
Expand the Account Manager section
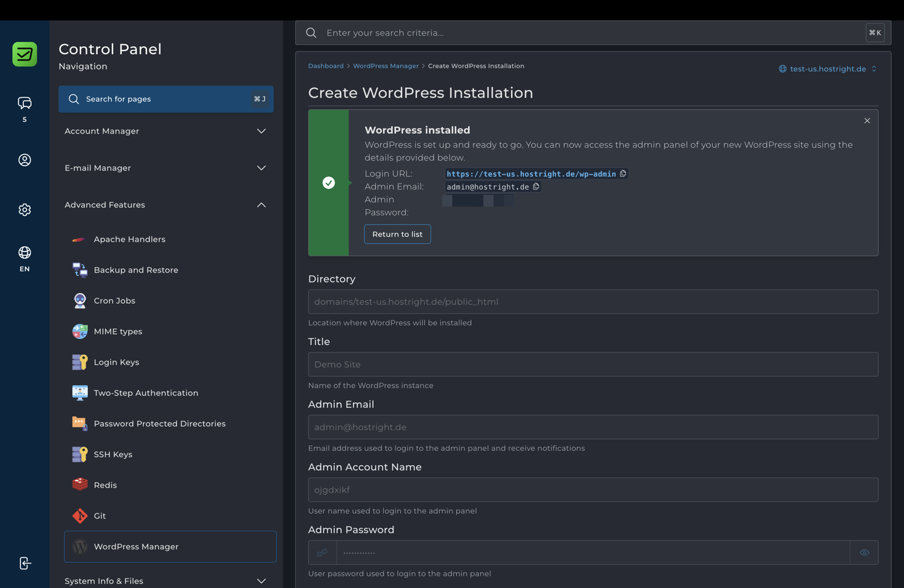coord(166,131)
